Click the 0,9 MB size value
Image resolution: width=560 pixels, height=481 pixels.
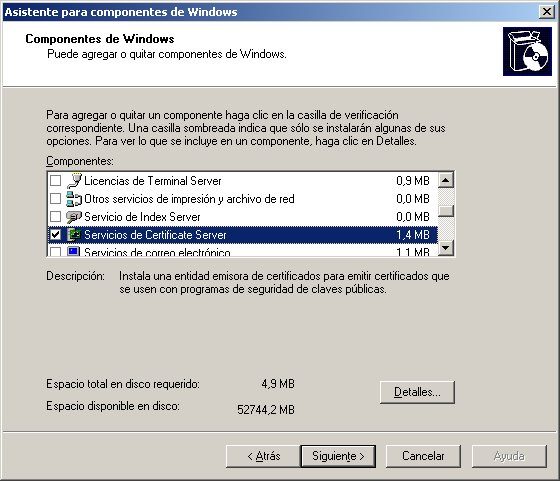tap(413, 181)
